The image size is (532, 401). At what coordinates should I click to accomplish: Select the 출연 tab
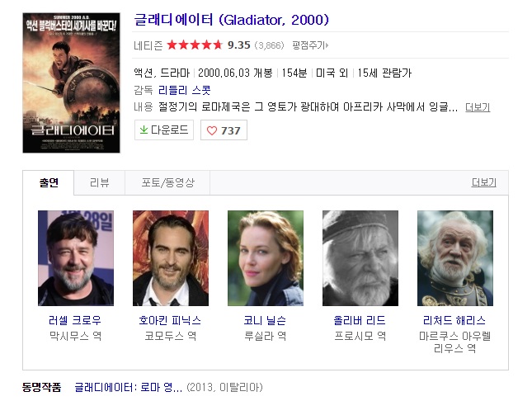48,182
